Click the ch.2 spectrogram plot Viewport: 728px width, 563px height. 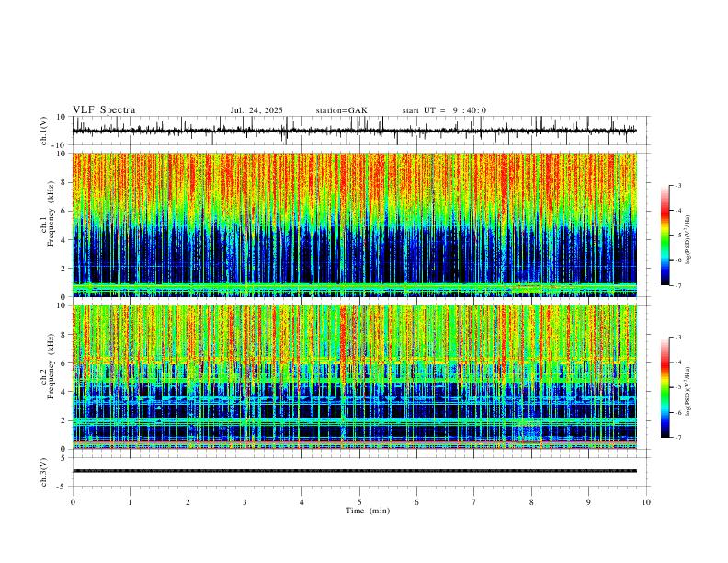coord(354,377)
